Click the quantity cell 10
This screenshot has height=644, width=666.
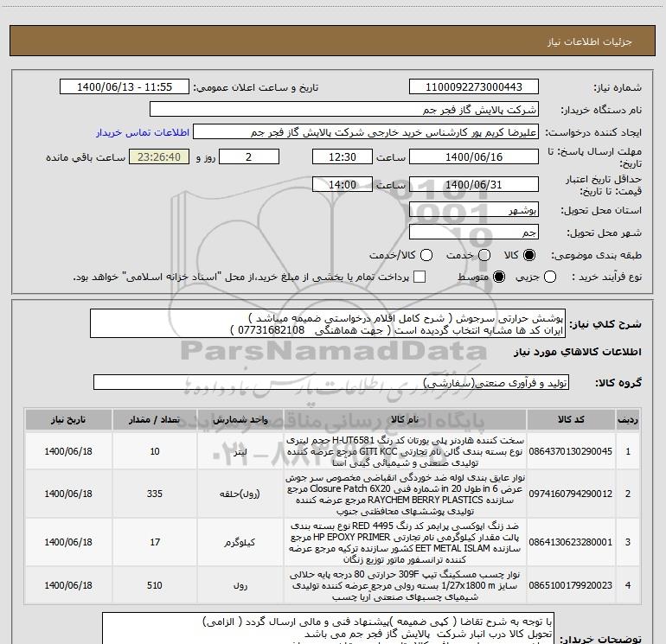click(x=155, y=451)
